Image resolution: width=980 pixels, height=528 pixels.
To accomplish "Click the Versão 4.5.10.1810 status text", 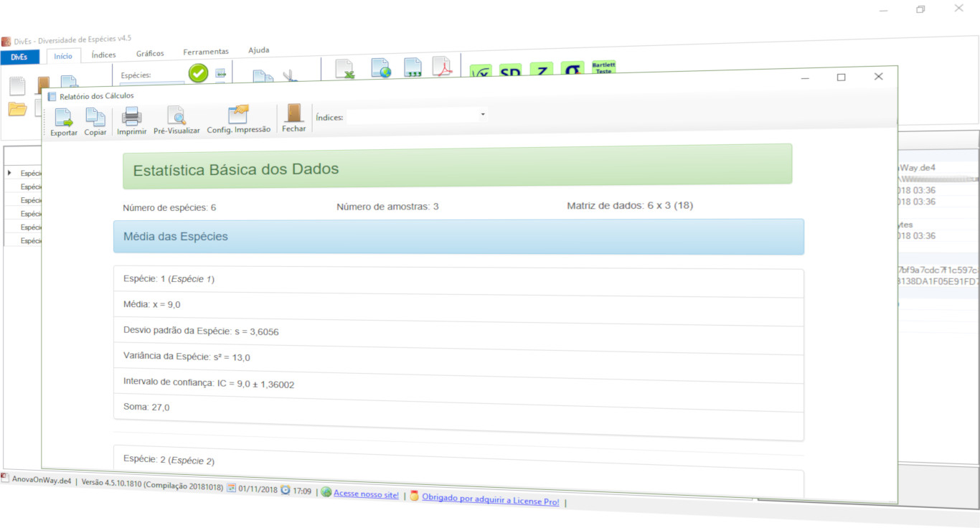I will [153, 484].
